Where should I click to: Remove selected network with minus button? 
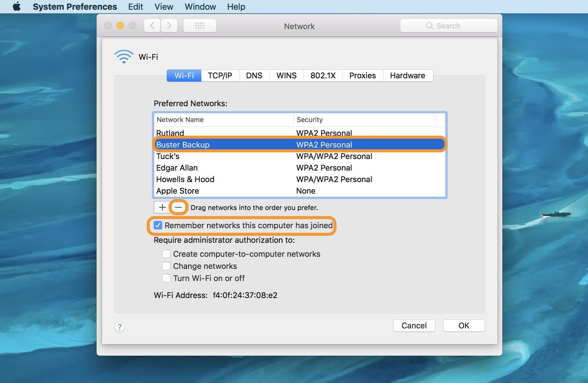(x=178, y=207)
